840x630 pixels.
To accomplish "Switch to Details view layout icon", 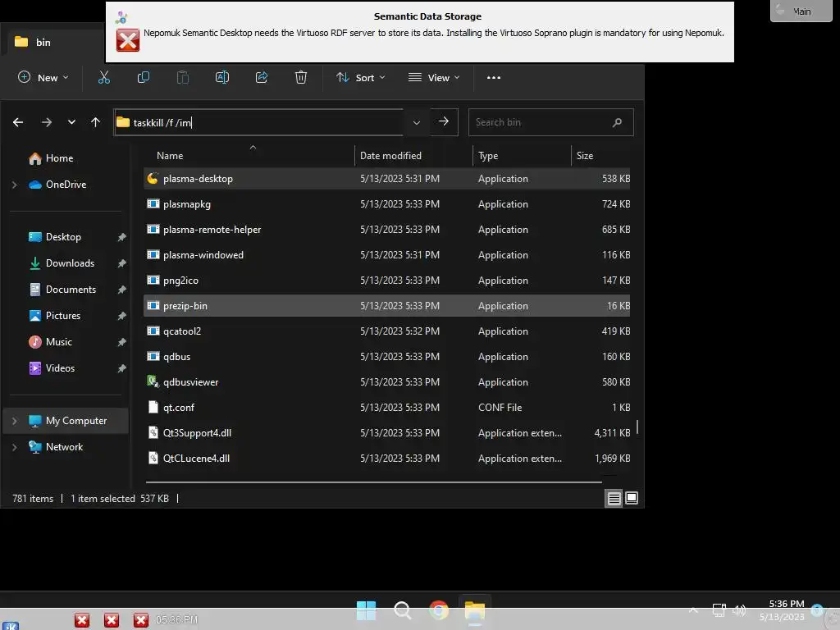I will click(x=614, y=498).
